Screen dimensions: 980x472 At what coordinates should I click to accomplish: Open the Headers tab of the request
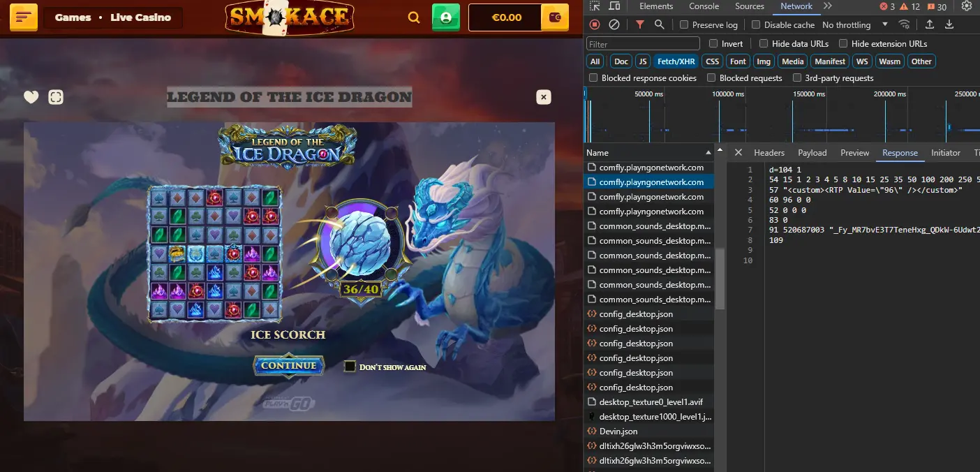769,152
